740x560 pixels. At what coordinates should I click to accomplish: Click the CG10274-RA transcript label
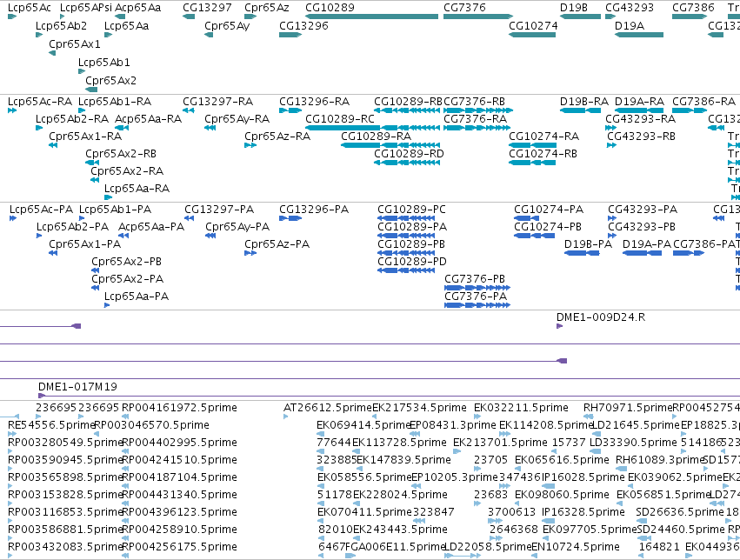tap(543, 136)
